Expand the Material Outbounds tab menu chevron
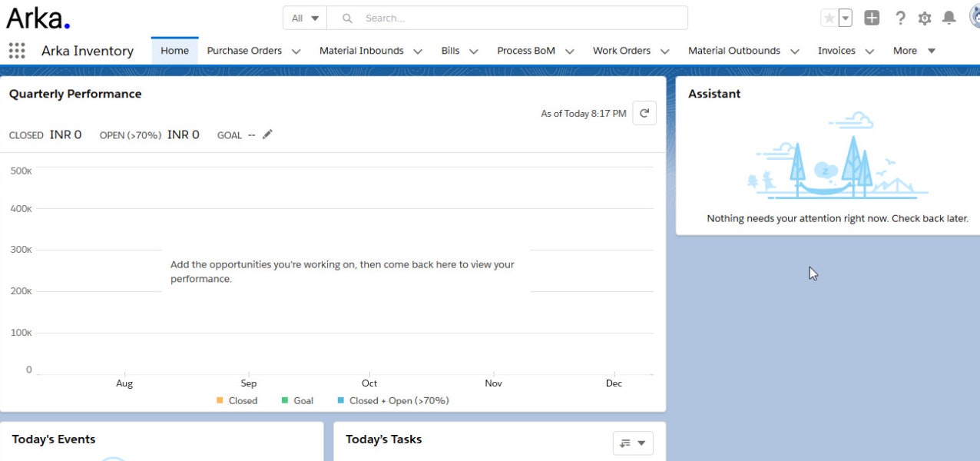 795,51
